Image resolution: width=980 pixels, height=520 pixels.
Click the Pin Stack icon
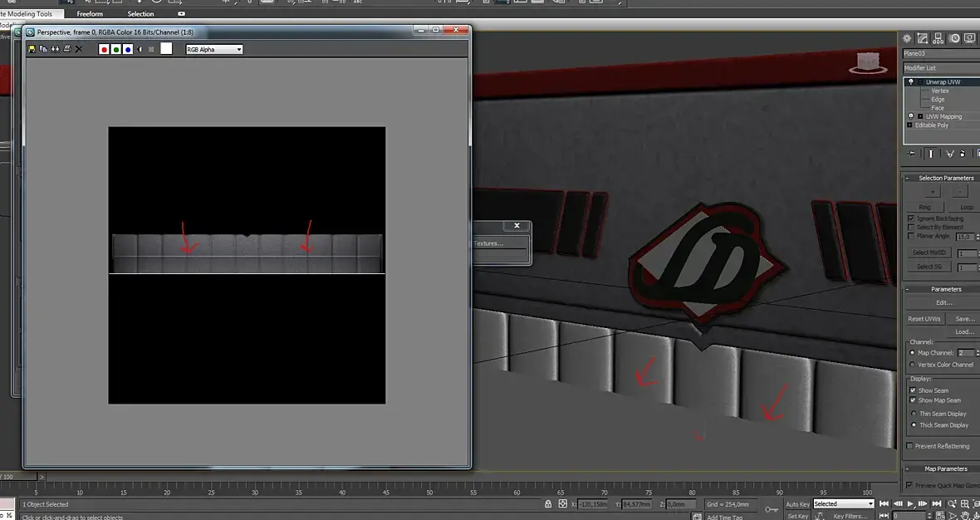(x=912, y=154)
